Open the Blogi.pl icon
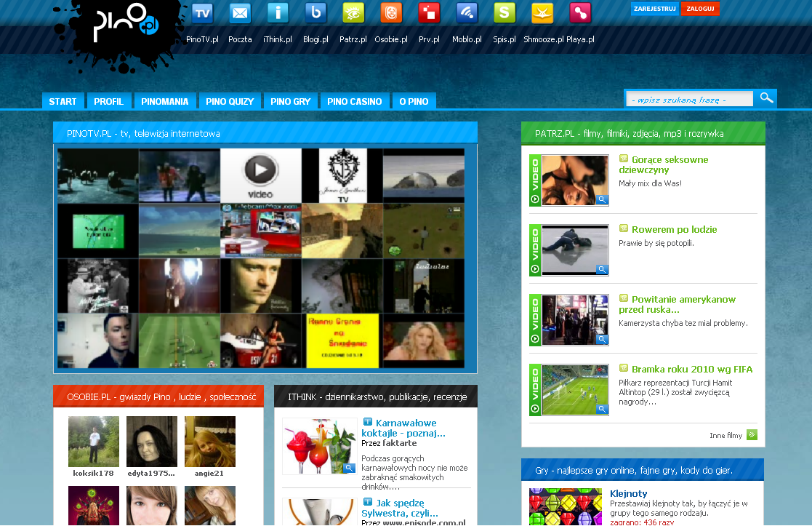 316,13
